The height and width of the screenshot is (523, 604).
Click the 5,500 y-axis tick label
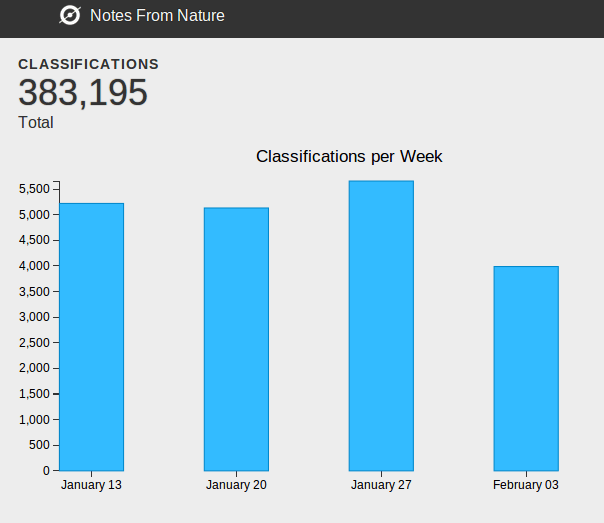[x=34, y=189]
